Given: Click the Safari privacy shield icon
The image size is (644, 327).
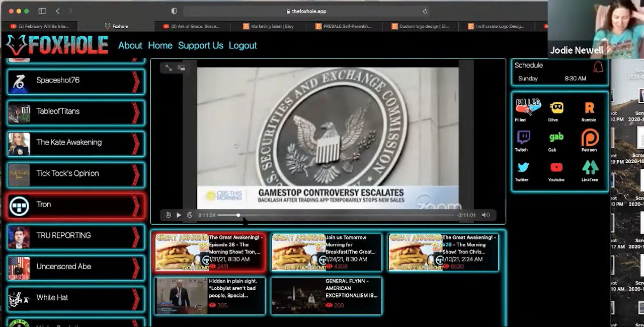Looking at the screenshot, I should coord(174,11).
